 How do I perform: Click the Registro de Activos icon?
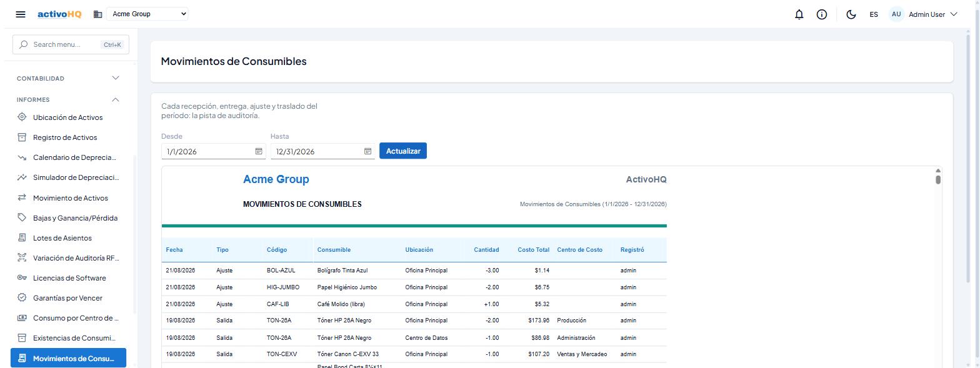pos(22,137)
